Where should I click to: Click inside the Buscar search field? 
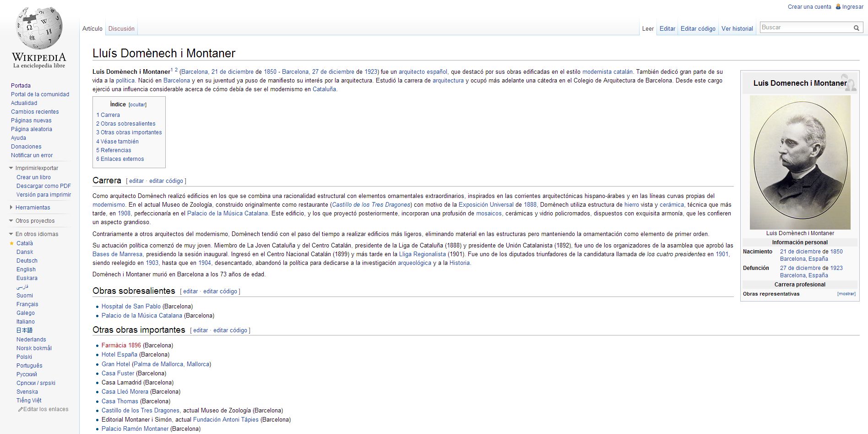pyautogui.click(x=805, y=27)
